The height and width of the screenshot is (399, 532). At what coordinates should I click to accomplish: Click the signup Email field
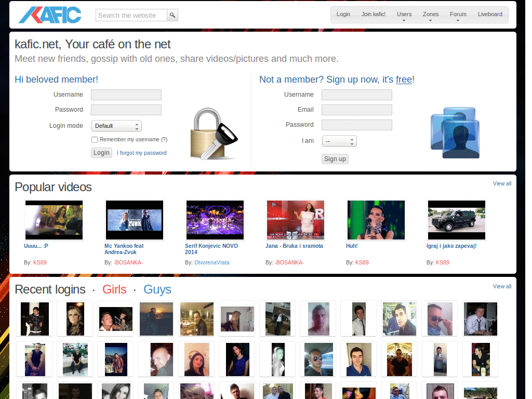click(356, 110)
